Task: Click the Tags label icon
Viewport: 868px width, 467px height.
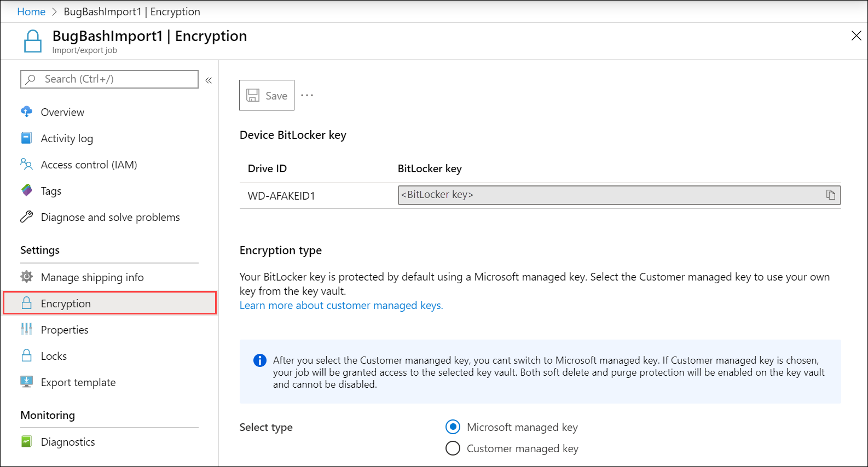Action: pos(26,190)
